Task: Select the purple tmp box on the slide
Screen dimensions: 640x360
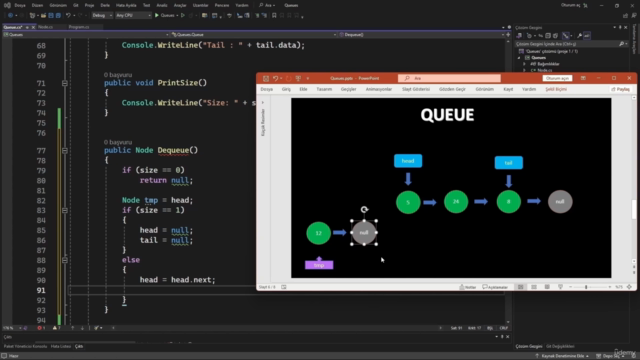Action: click(319, 265)
